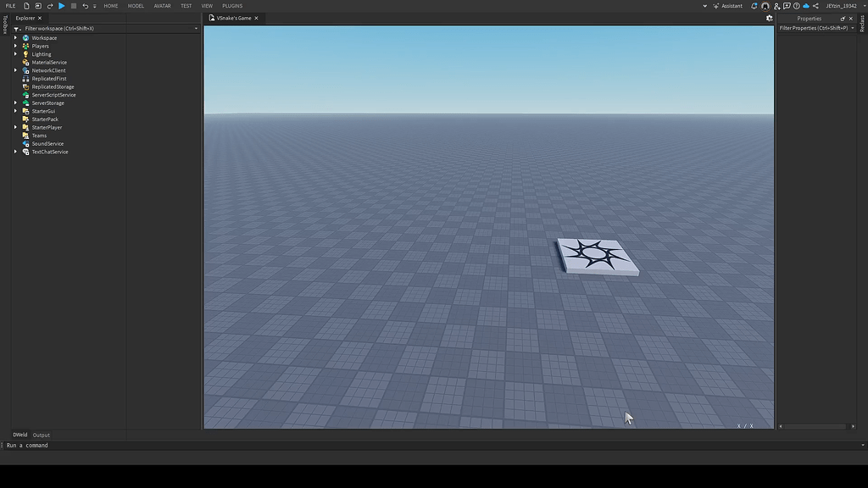Click the Undo arrow in the toolbar

pyautogui.click(x=85, y=6)
